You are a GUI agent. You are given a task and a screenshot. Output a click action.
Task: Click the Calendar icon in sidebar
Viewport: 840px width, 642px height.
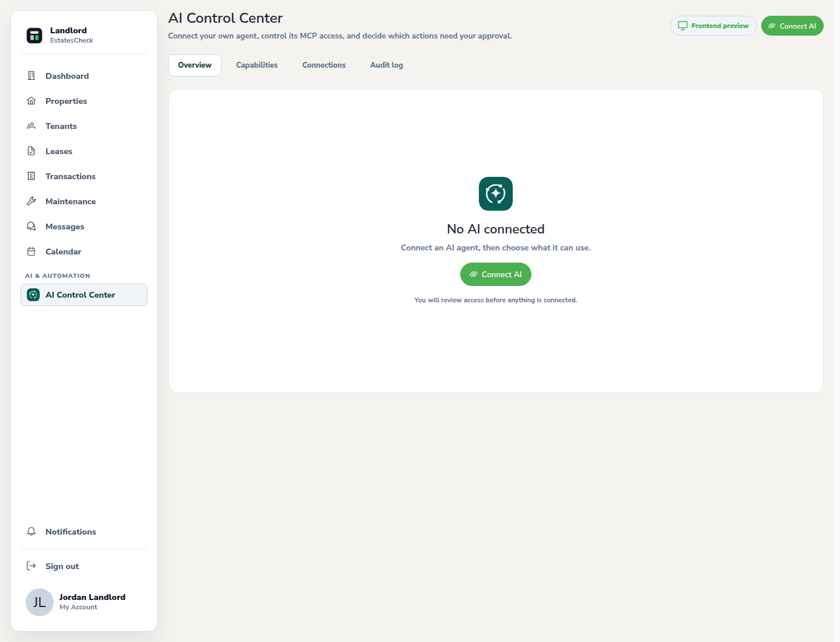pos(32,252)
